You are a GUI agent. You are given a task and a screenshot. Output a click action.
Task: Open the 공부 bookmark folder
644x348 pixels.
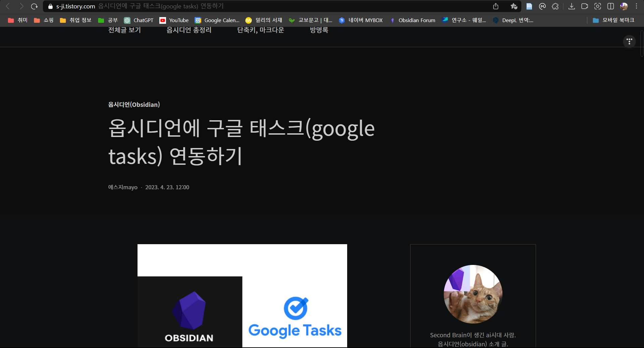108,20
